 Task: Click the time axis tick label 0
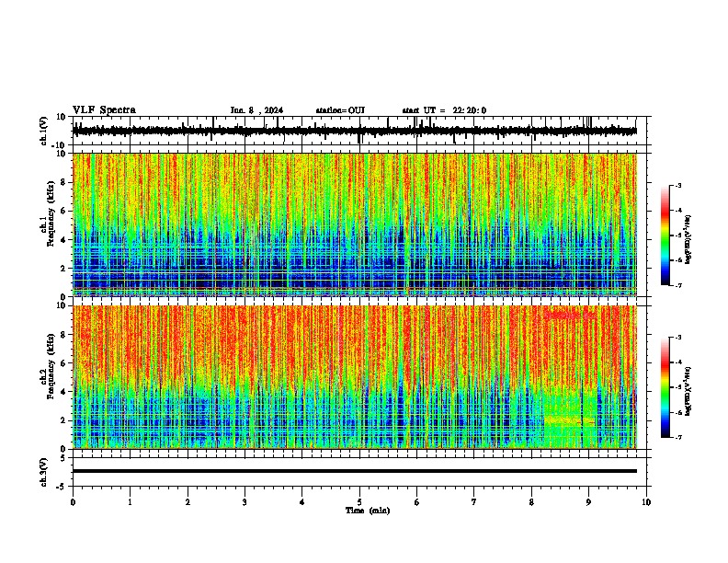73,502
